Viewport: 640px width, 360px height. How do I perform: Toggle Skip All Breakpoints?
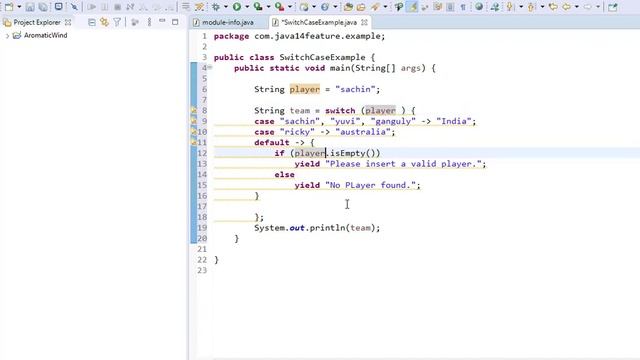(x=74, y=7)
